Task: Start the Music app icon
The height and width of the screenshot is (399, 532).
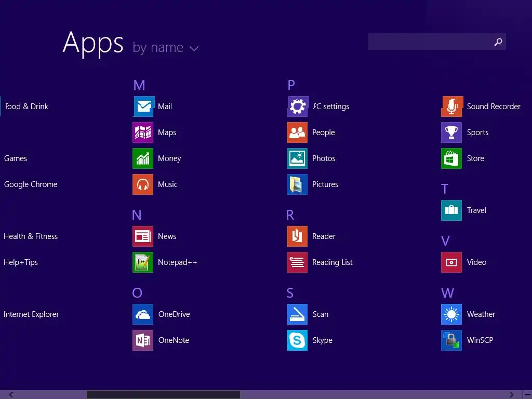Action: pos(143,184)
